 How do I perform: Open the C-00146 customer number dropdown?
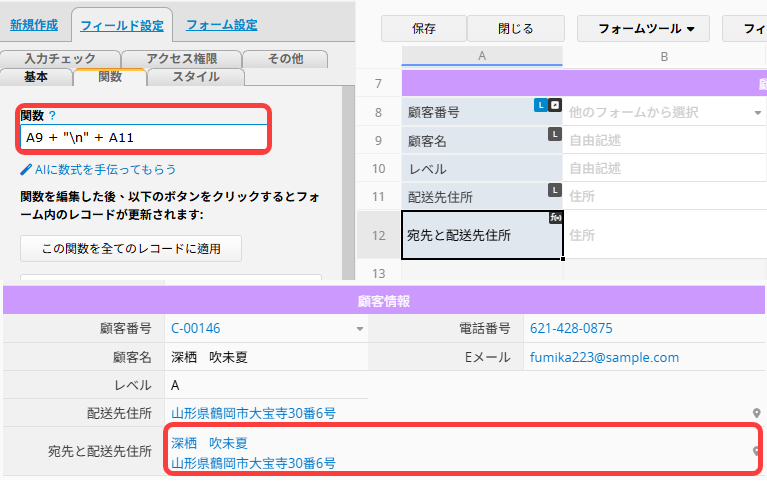pos(360,329)
